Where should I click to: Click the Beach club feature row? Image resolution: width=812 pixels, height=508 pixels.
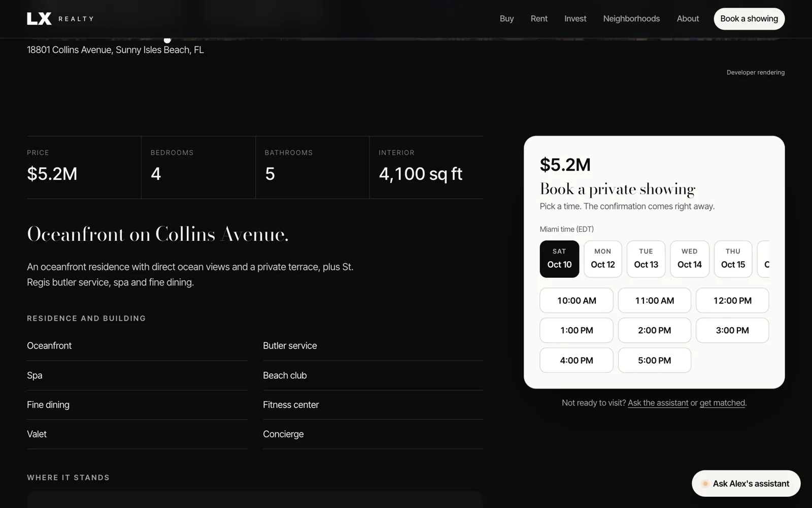pyautogui.click(x=373, y=375)
